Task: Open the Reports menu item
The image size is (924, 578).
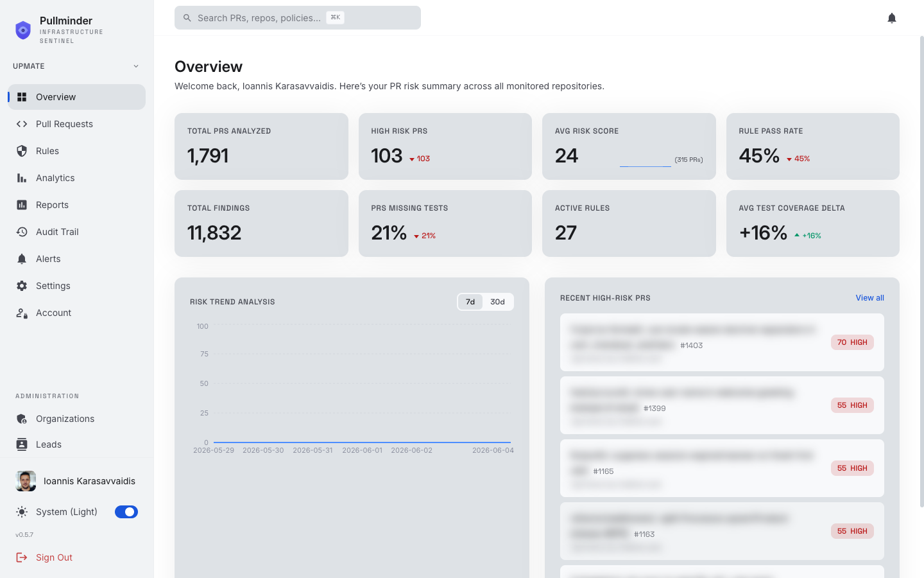Action: (x=77, y=205)
